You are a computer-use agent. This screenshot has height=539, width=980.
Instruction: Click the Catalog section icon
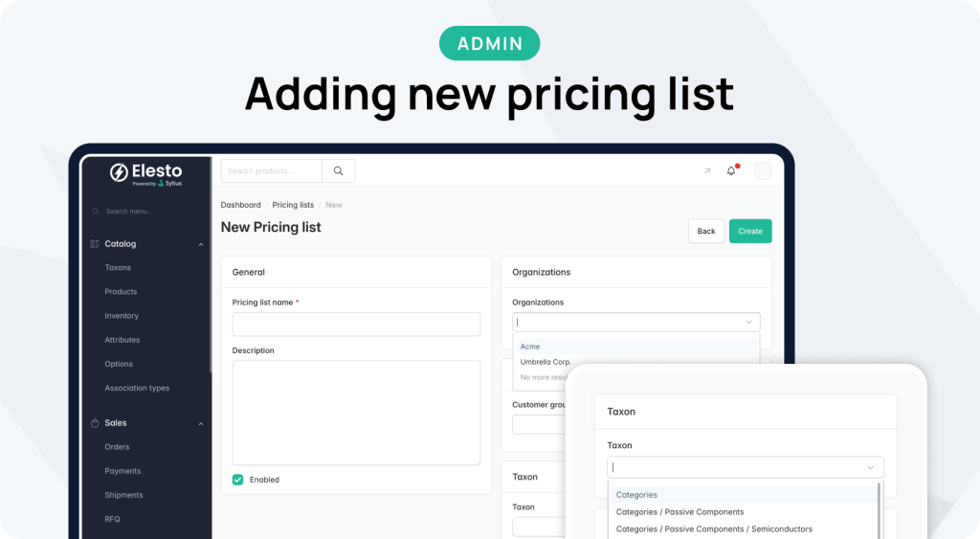(95, 244)
